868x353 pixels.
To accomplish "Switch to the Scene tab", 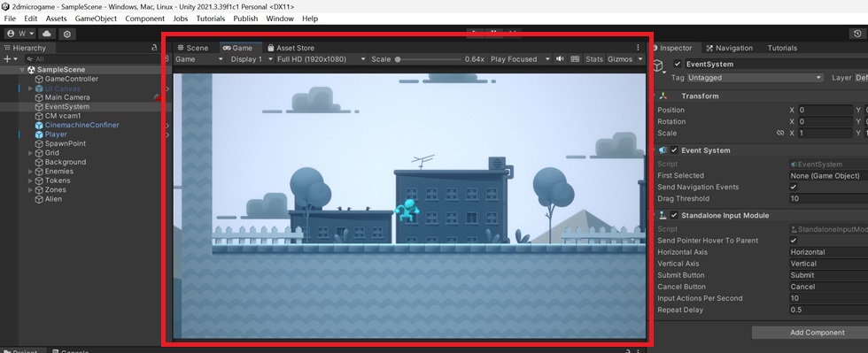I will coord(193,48).
